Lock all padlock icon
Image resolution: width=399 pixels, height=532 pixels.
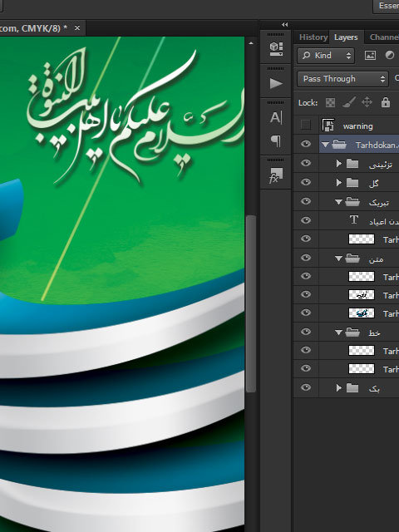[386, 102]
